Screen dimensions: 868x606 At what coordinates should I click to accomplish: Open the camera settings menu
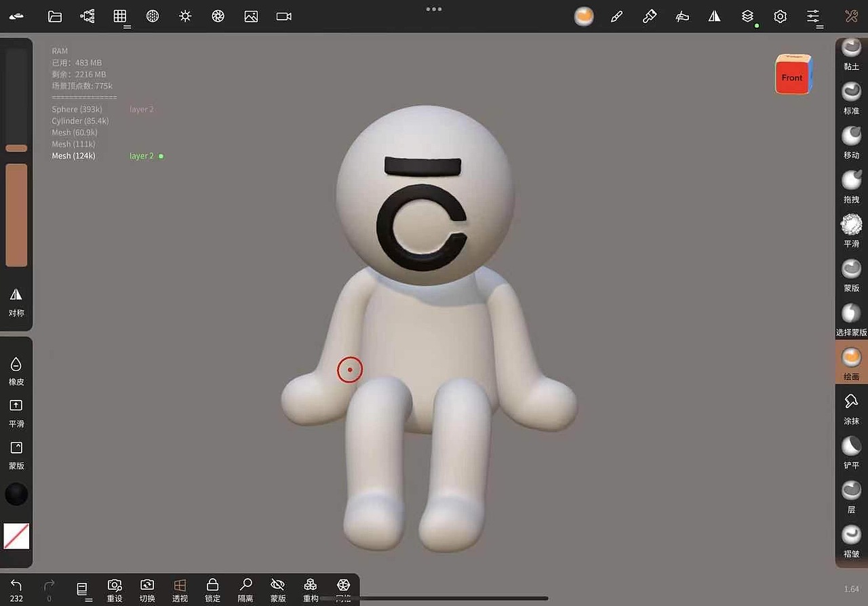tap(284, 16)
